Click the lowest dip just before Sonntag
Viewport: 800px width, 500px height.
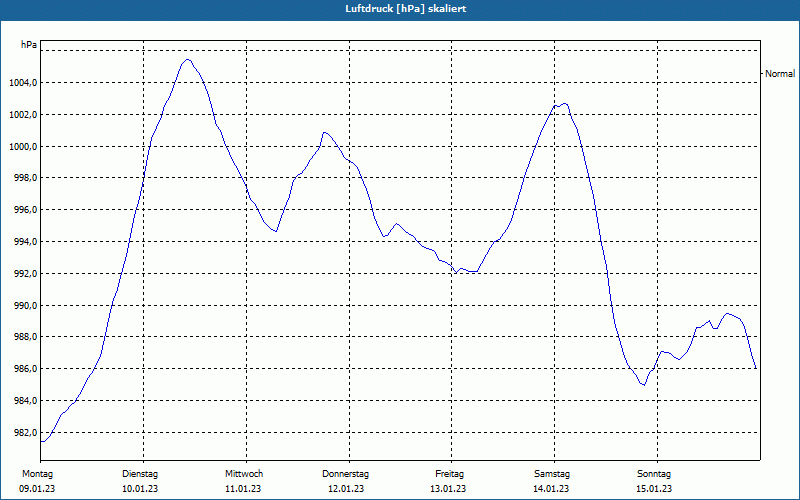[x=644, y=385]
